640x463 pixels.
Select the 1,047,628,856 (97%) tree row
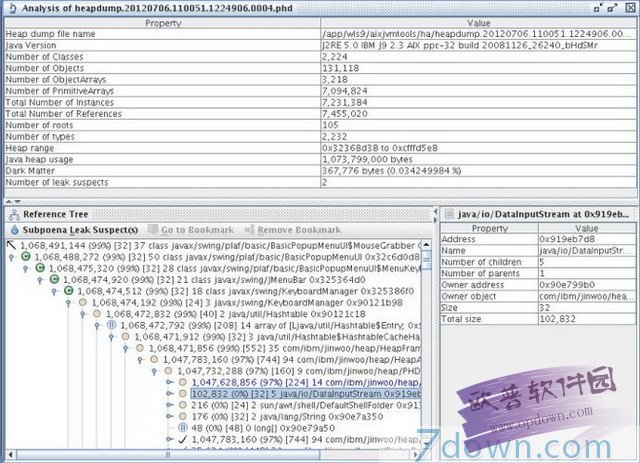(x=305, y=383)
